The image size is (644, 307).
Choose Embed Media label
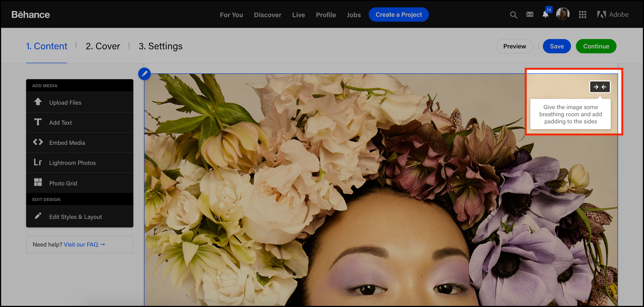67,143
